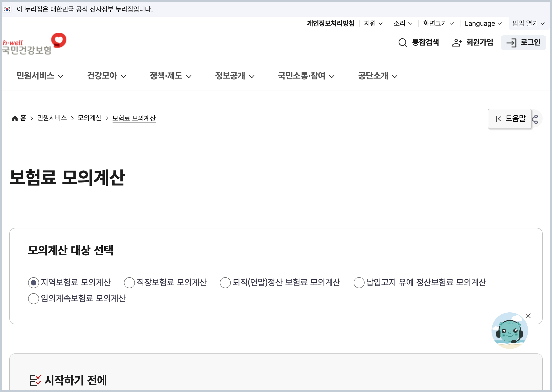The width and height of the screenshot is (552, 392).
Task: Expand the 팝업 열기 dropdown
Action: [x=528, y=23]
